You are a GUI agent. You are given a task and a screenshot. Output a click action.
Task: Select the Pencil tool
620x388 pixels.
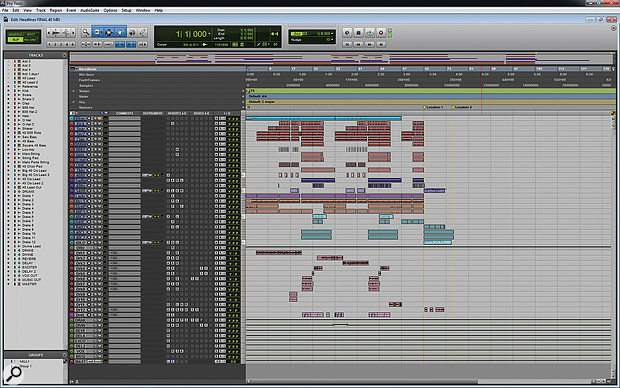pos(143,32)
